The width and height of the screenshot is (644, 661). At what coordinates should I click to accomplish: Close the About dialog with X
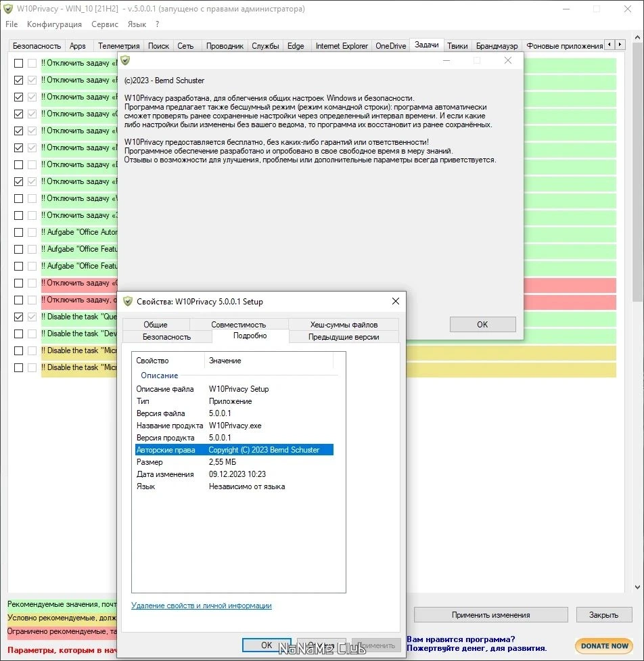[x=508, y=60]
